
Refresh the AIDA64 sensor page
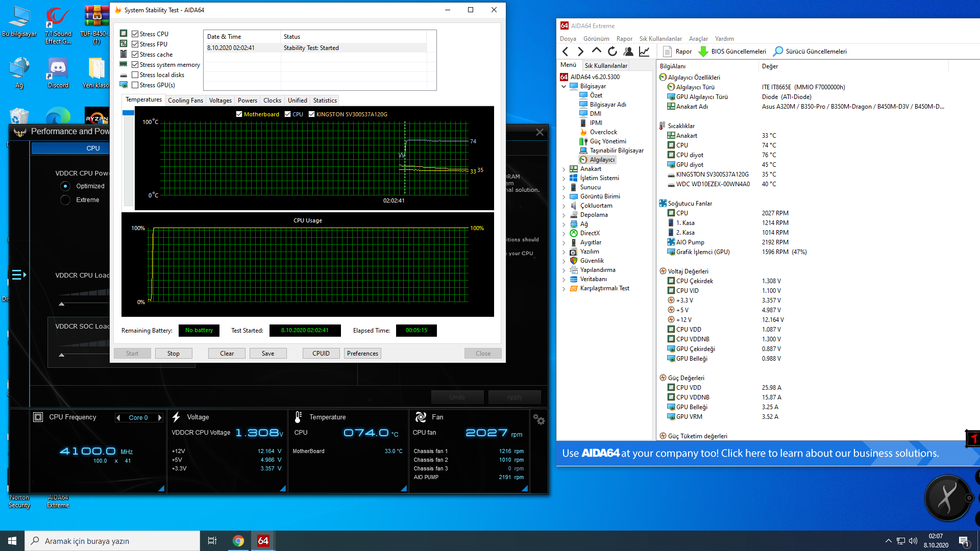click(x=612, y=52)
